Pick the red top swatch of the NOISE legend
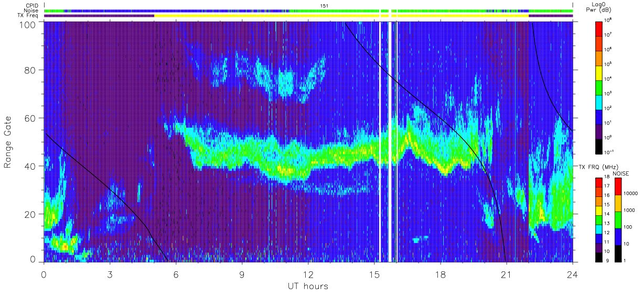Screen dimensions: 644x297 (617, 186)
